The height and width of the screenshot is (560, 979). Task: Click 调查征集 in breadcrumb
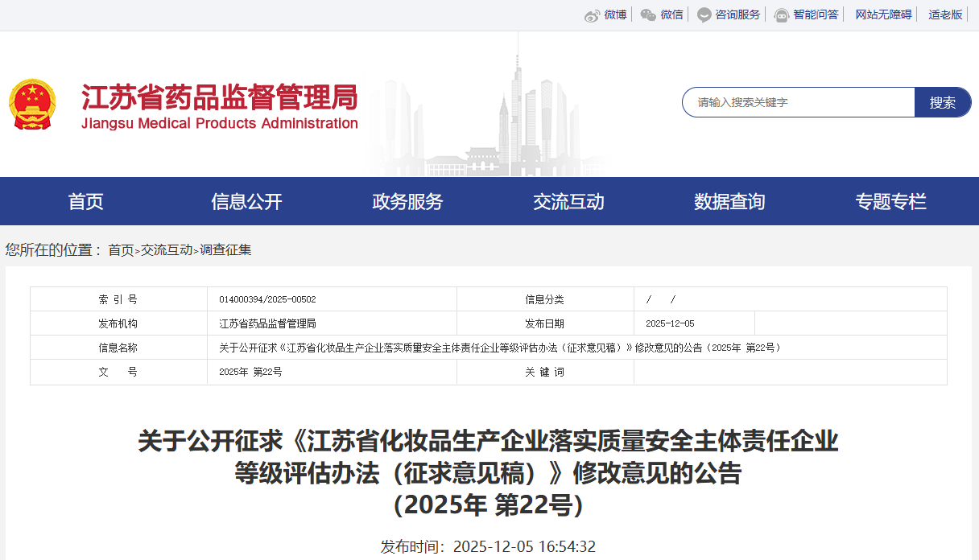(x=225, y=250)
